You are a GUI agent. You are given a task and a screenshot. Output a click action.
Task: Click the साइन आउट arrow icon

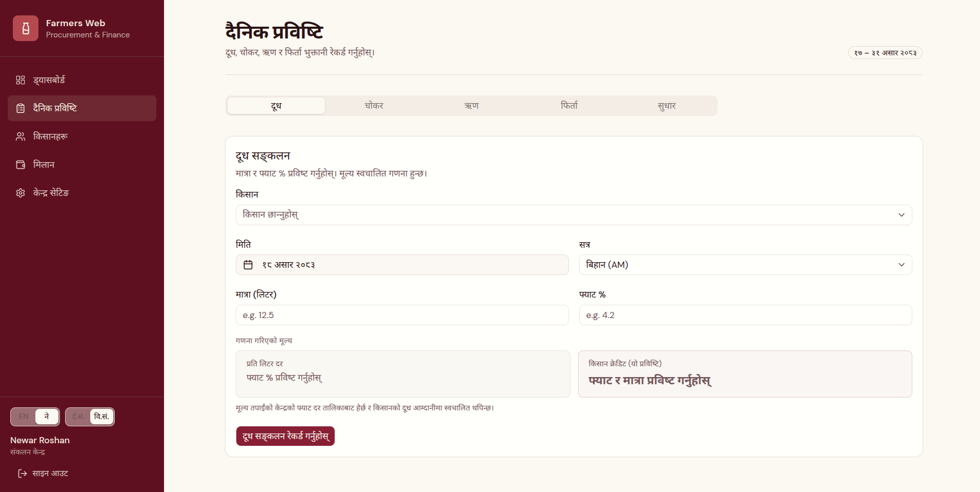click(23, 474)
